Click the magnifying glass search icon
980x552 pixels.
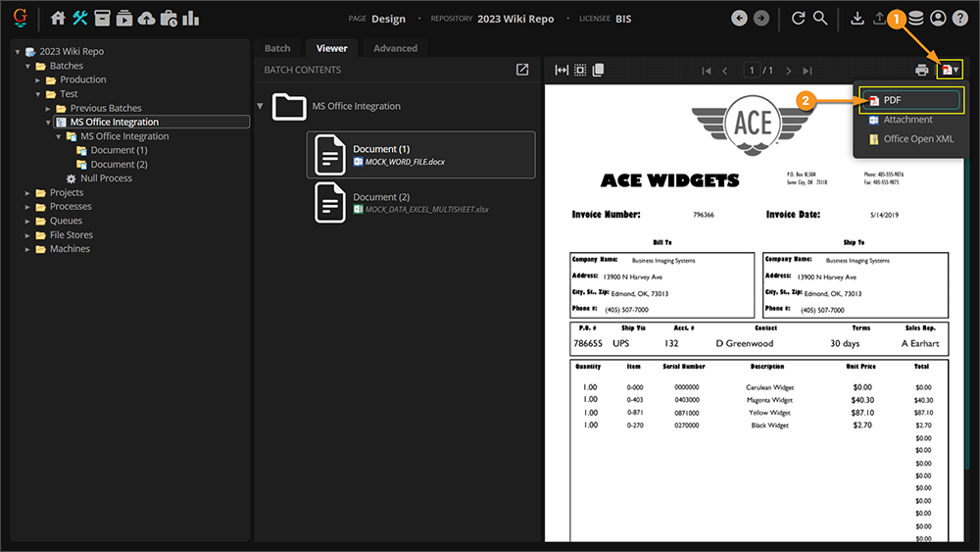(820, 18)
